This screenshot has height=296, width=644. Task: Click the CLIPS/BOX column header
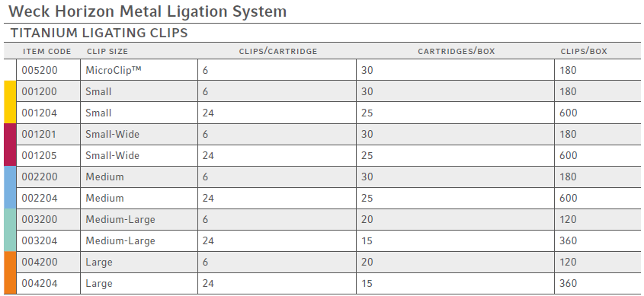pyautogui.click(x=584, y=52)
